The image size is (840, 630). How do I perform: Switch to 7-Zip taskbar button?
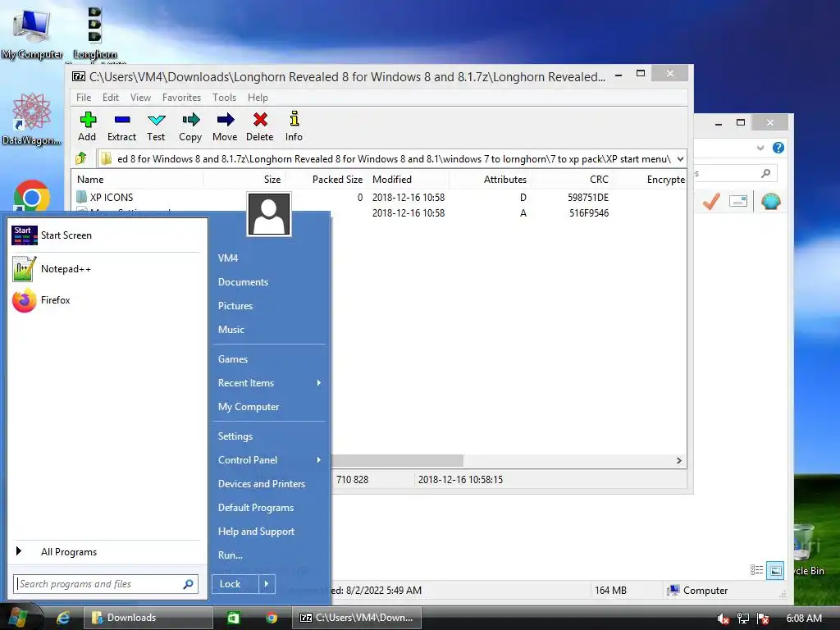coord(357,618)
